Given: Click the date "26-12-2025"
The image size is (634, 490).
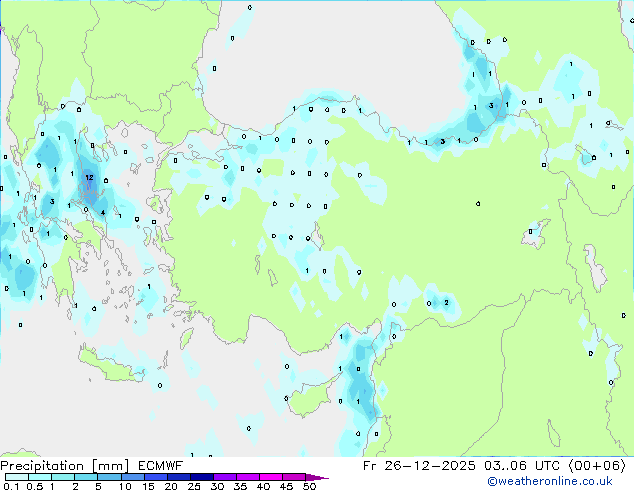Looking at the screenshot, I should (430, 466).
